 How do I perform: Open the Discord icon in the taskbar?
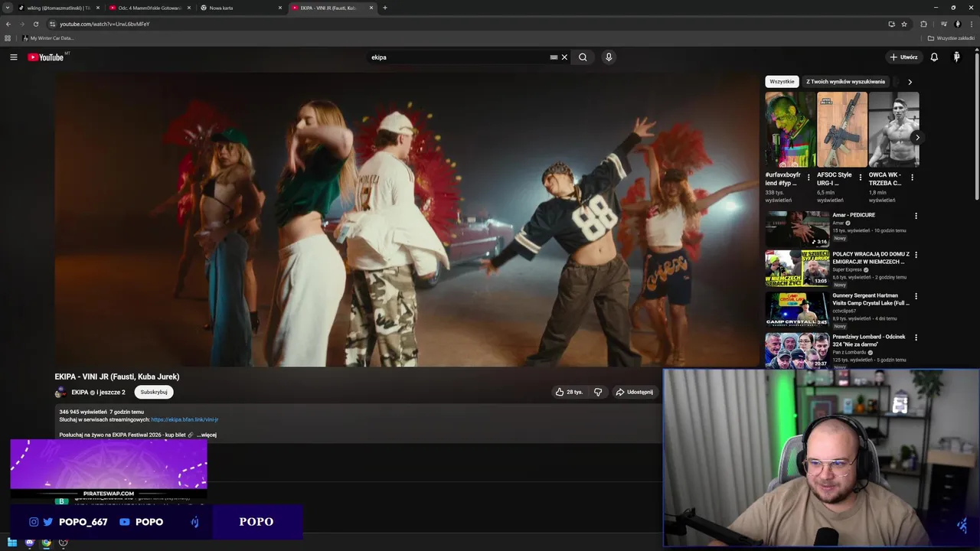pos(29,543)
